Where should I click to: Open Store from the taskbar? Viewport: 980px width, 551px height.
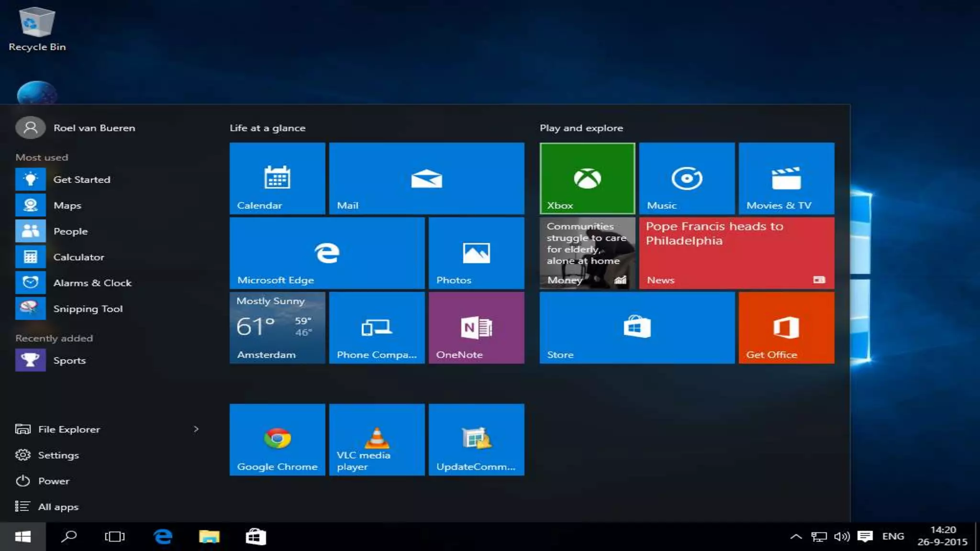(256, 537)
